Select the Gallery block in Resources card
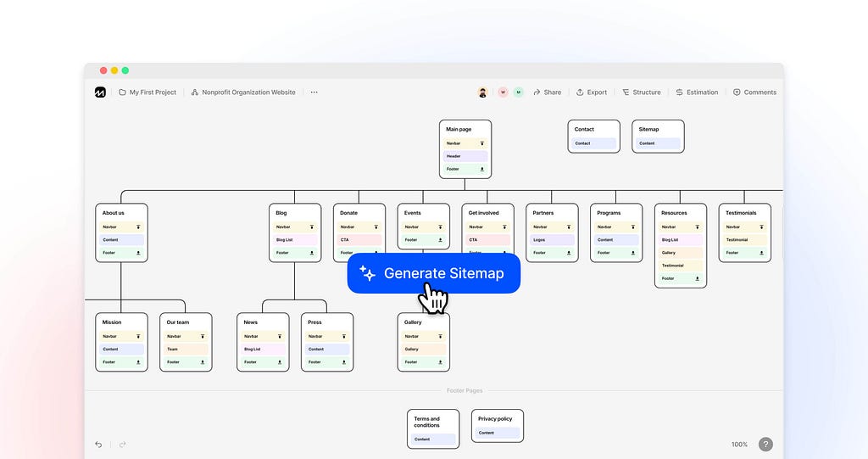Image resolution: width=868 pixels, height=459 pixels. pos(681,253)
